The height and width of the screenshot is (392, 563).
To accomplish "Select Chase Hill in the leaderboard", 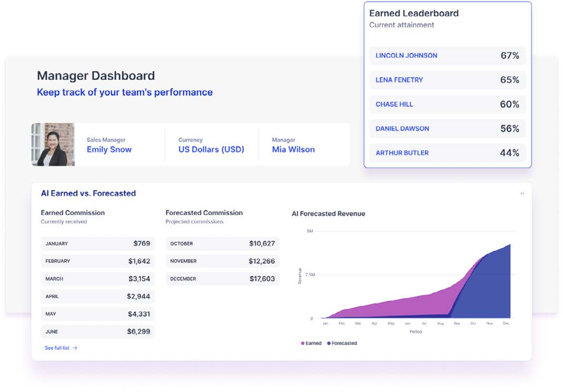I will click(x=394, y=105).
